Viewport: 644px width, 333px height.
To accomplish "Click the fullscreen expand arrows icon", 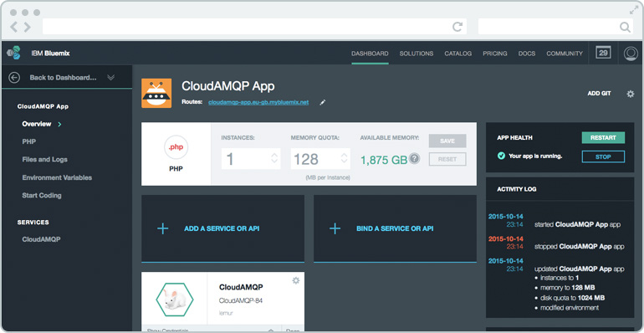I will (x=634, y=10).
